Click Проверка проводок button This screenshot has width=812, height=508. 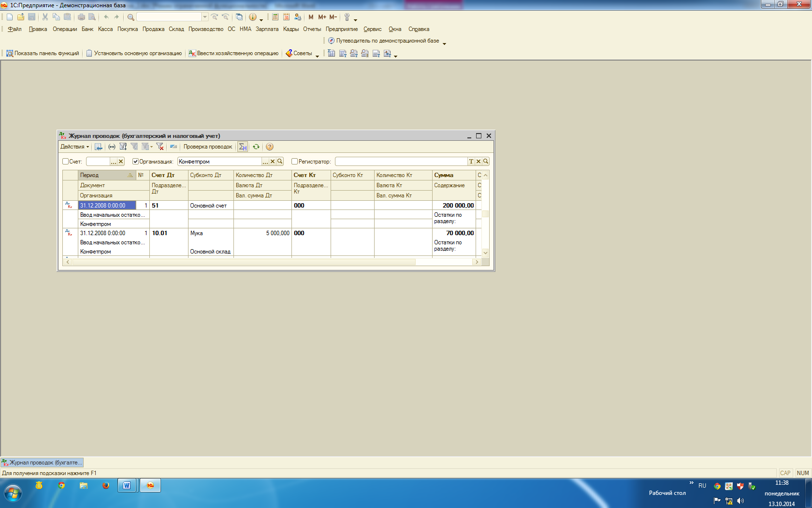(208, 147)
